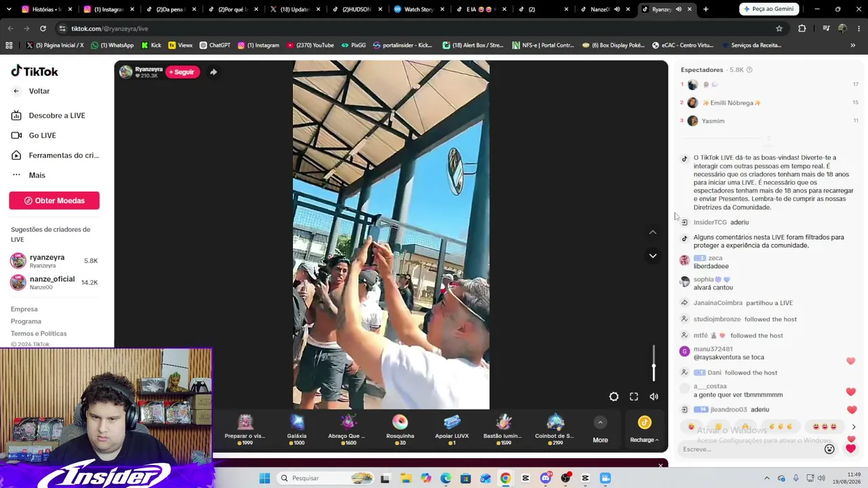Open the live video settings gear
Image resolution: width=868 pixels, height=488 pixels.
point(614,396)
